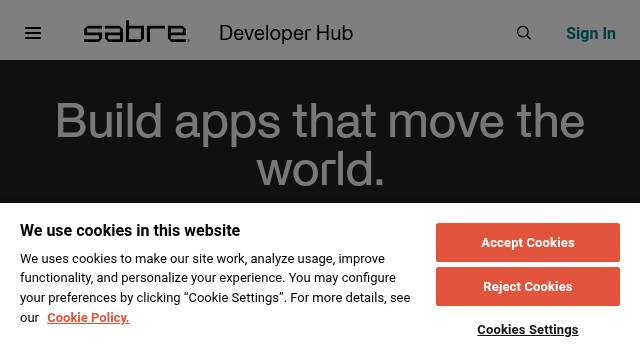Accept Cookies in the banner
This screenshot has width=640, height=360.
[528, 242]
